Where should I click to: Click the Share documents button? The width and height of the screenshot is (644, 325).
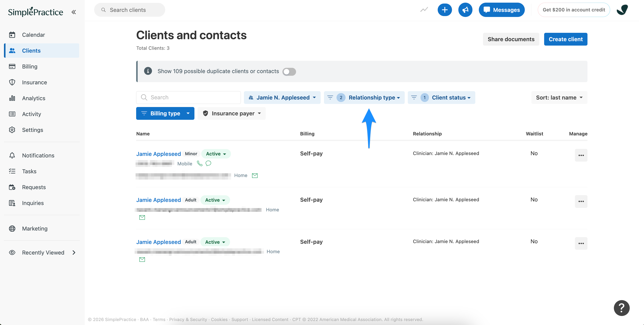pyautogui.click(x=511, y=39)
